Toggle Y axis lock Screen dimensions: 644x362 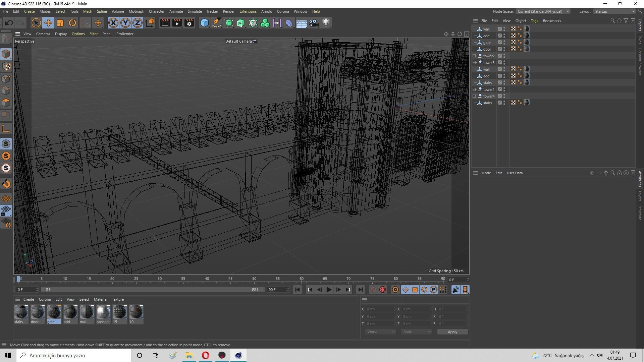pos(125,23)
